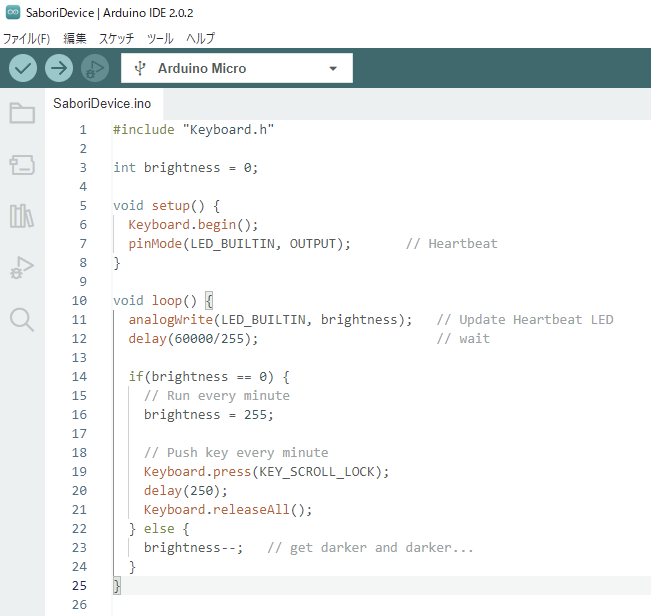Open the 編集 menu

coord(75,39)
